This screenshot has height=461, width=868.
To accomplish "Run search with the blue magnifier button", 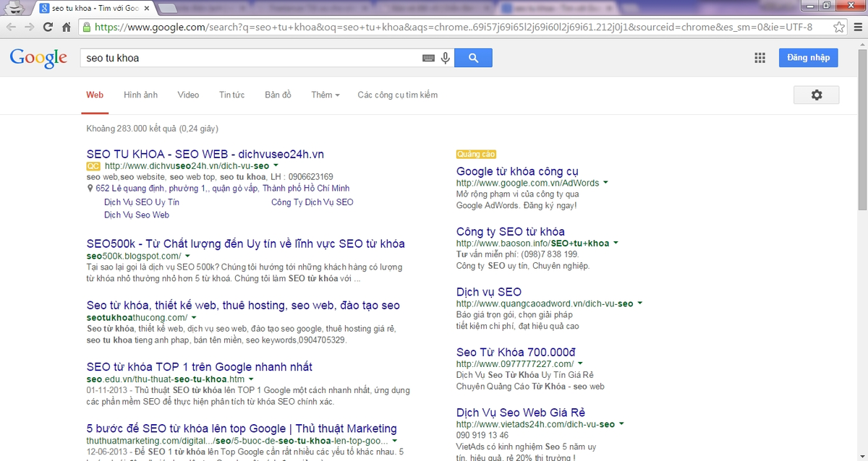I will tap(473, 58).
